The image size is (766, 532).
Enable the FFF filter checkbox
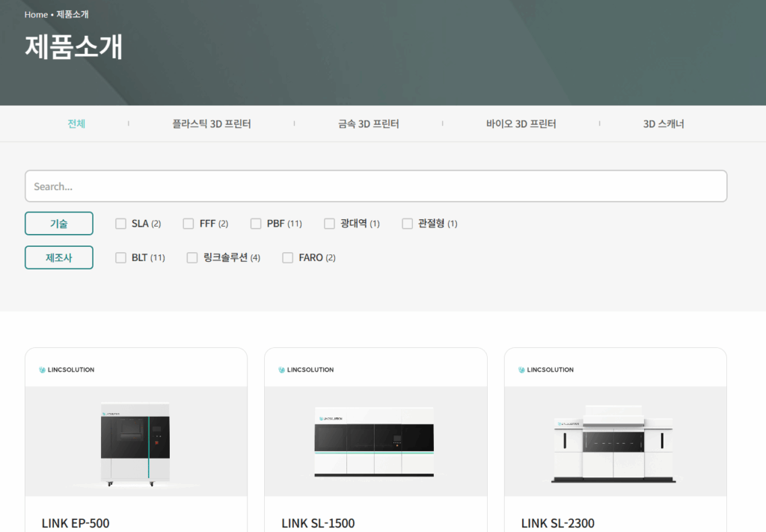tap(189, 224)
